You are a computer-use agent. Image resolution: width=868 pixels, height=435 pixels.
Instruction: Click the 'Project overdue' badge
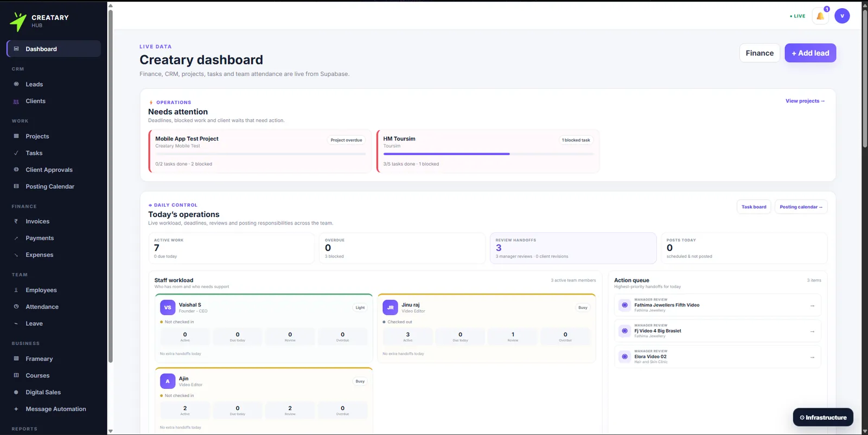346,140
